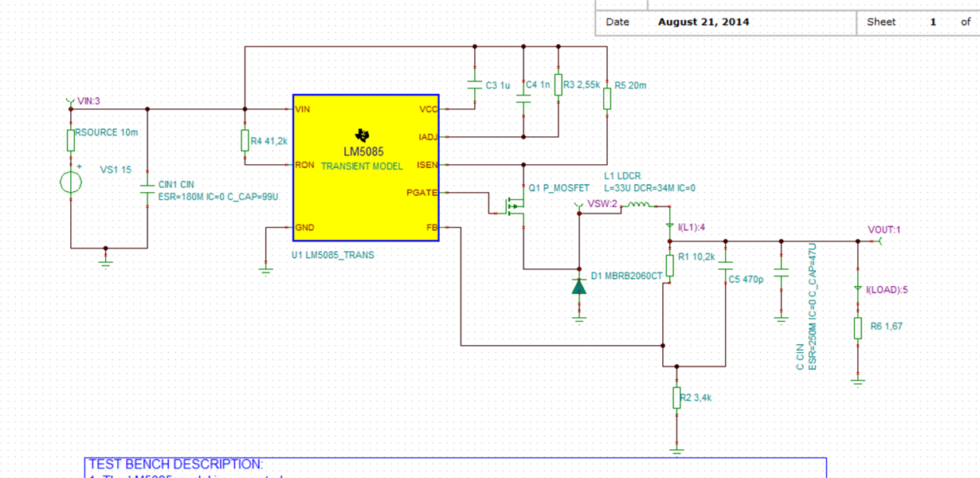Select the yellow LM5085 chip block
The width and height of the screenshot is (980, 478).
[x=366, y=167]
